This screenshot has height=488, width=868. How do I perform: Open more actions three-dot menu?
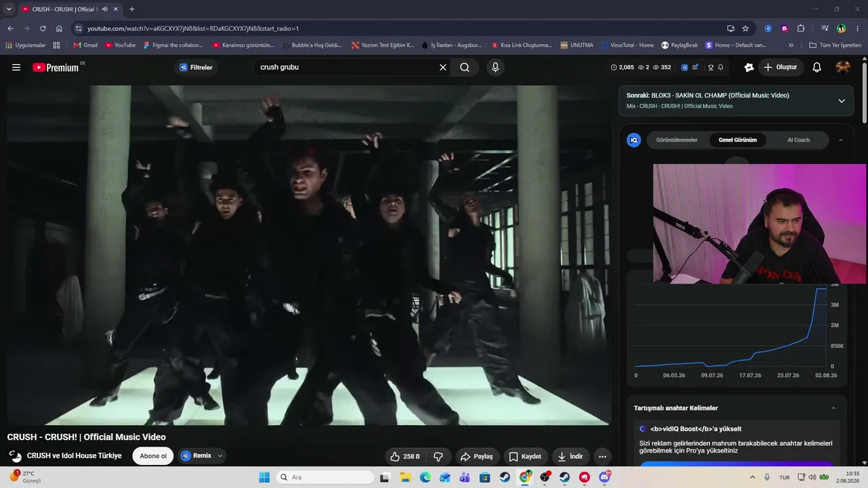602,456
